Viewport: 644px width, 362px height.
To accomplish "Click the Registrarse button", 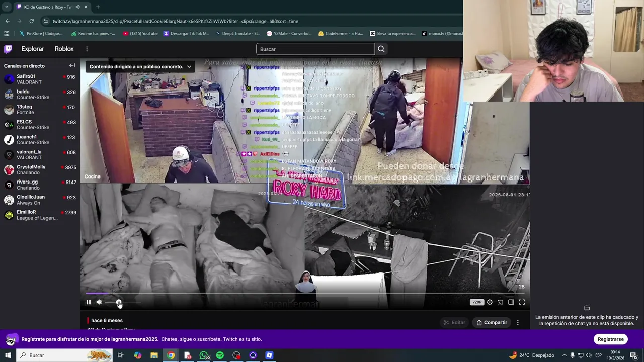I will [x=610, y=339].
